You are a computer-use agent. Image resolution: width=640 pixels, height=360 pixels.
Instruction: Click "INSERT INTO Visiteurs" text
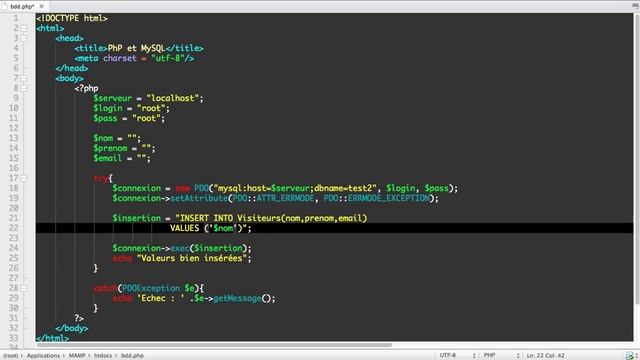click(231, 218)
